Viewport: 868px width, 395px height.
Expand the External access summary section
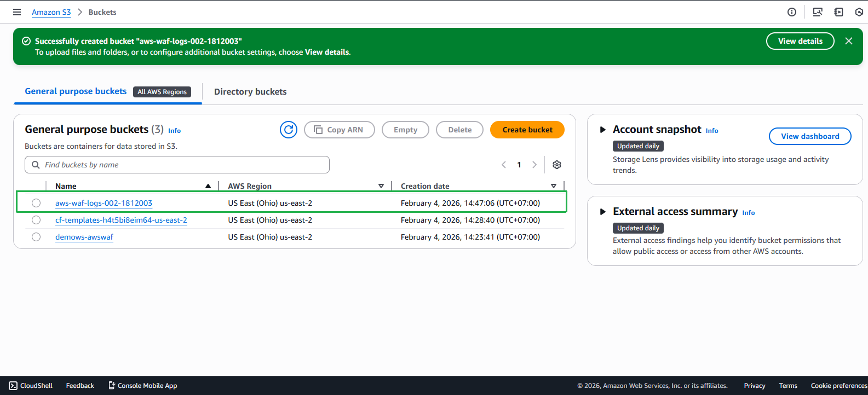pyautogui.click(x=603, y=212)
